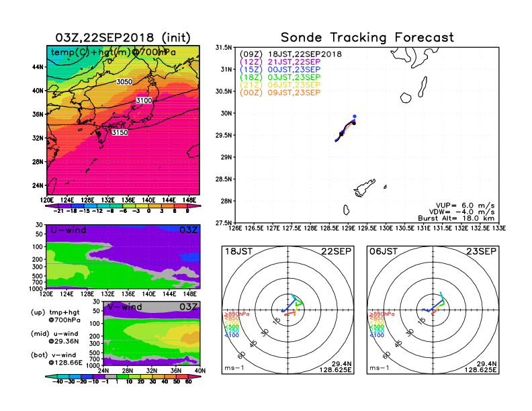The image size is (532, 411).
Task: Click the "133E" longitude tick on tracking map
Action: tap(499, 228)
